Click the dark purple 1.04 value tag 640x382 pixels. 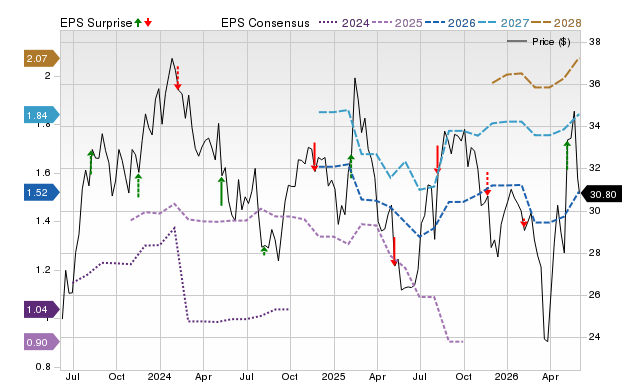point(41,310)
